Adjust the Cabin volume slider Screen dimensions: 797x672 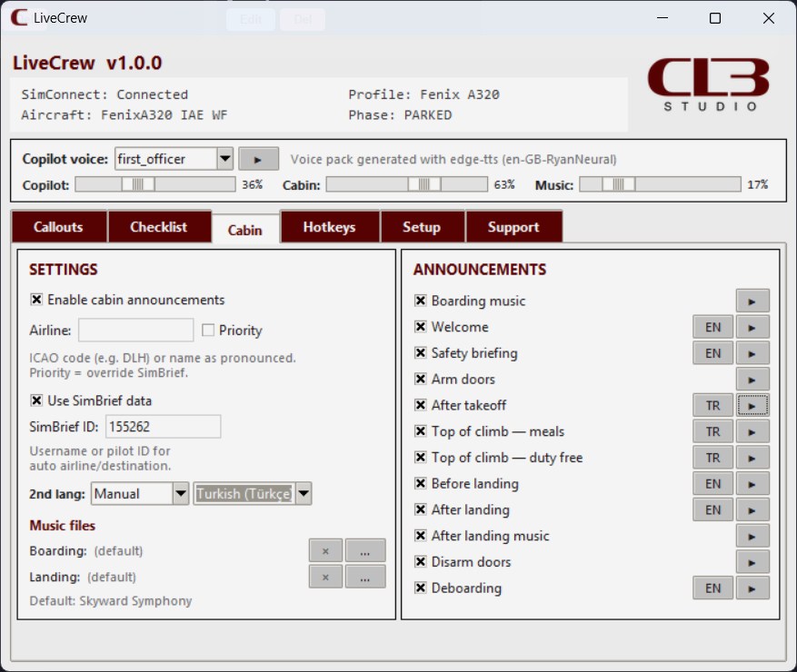pyautogui.click(x=425, y=183)
